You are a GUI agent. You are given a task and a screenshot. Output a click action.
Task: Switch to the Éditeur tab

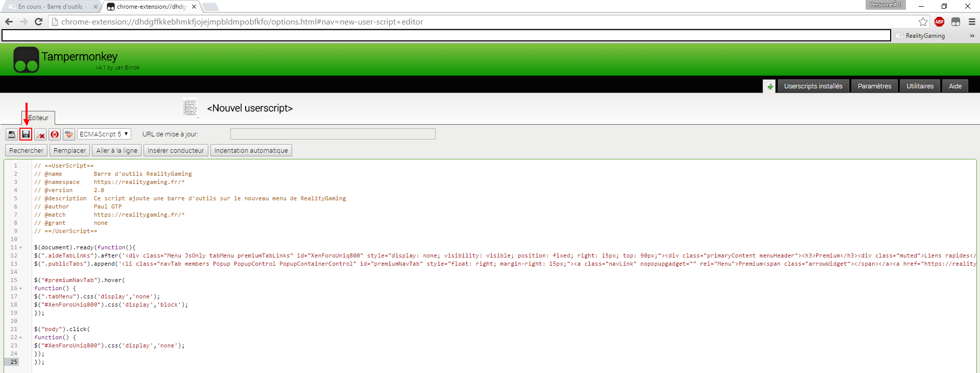38,118
